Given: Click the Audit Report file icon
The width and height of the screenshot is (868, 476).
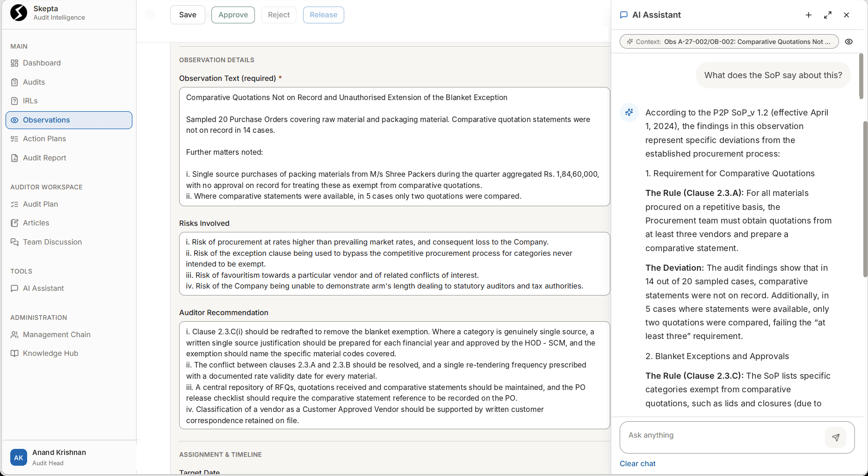Looking at the screenshot, I should click(14, 158).
